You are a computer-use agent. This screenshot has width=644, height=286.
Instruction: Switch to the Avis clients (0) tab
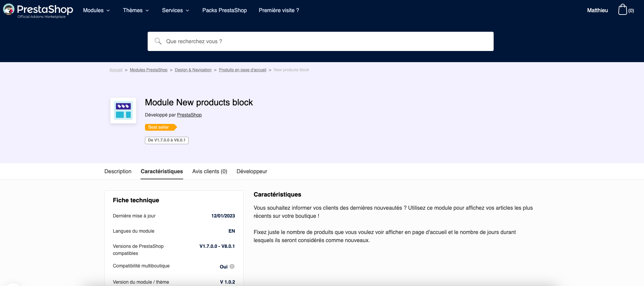[210, 172]
